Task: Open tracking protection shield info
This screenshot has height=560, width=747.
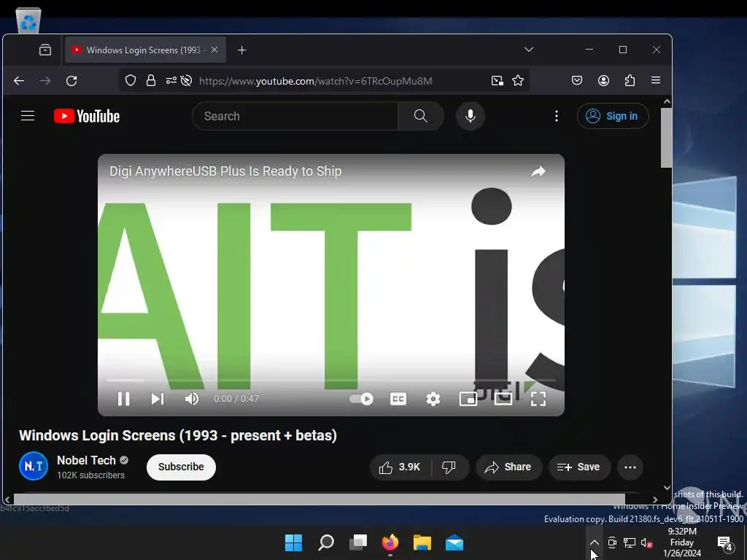Action: pyautogui.click(x=131, y=80)
